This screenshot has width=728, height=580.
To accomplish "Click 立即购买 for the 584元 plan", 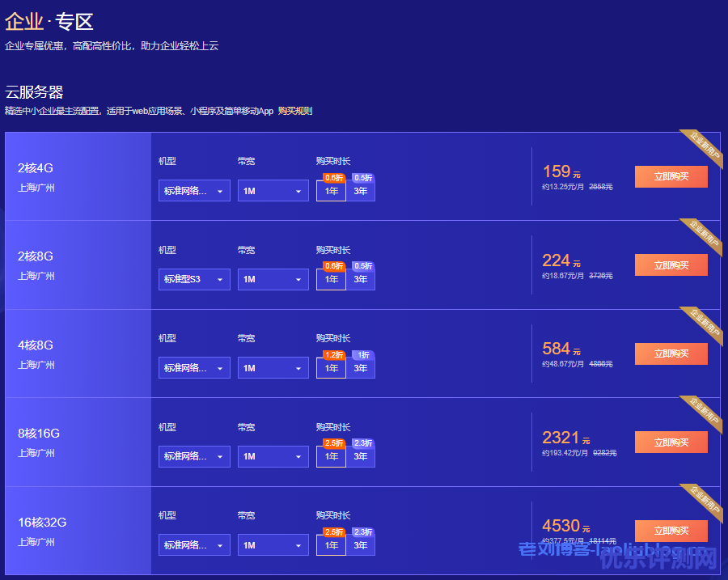I will [671, 354].
